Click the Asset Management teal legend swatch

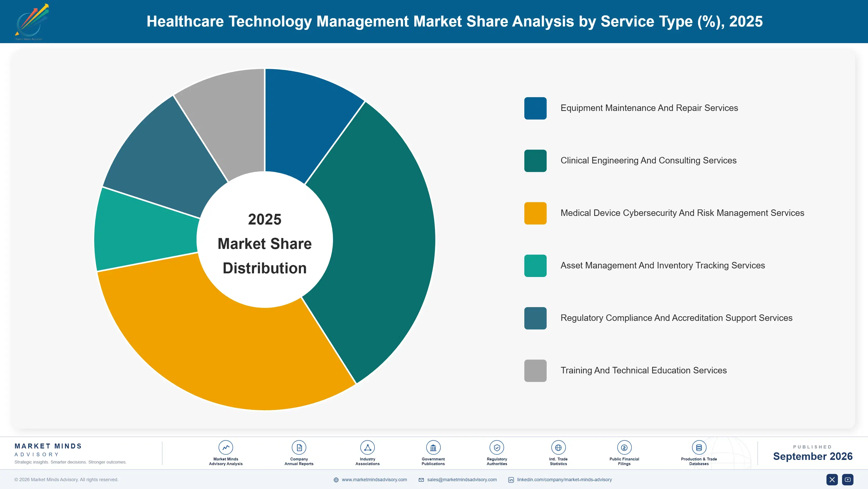coord(535,266)
